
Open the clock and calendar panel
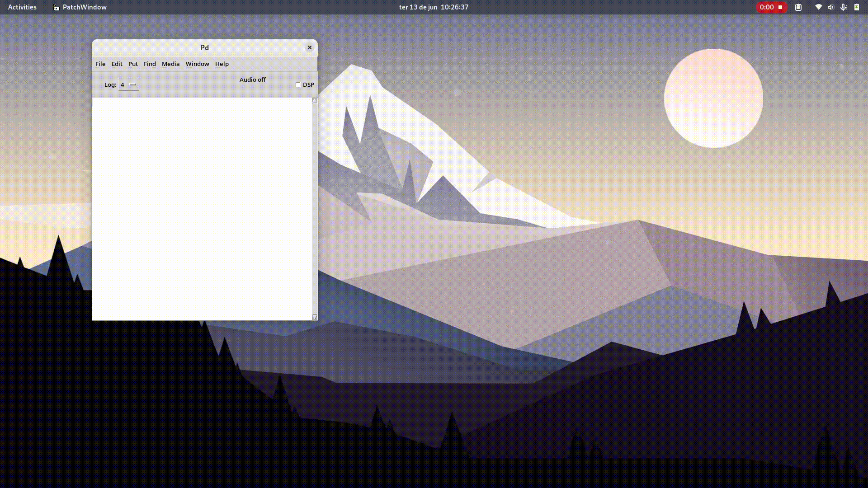(x=434, y=7)
